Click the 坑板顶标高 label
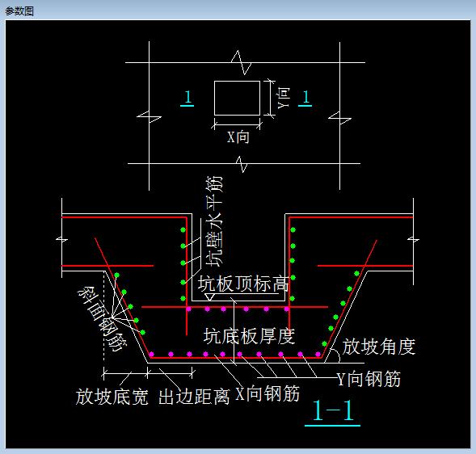Screen dimensions: 476x454 pyautogui.click(x=243, y=284)
